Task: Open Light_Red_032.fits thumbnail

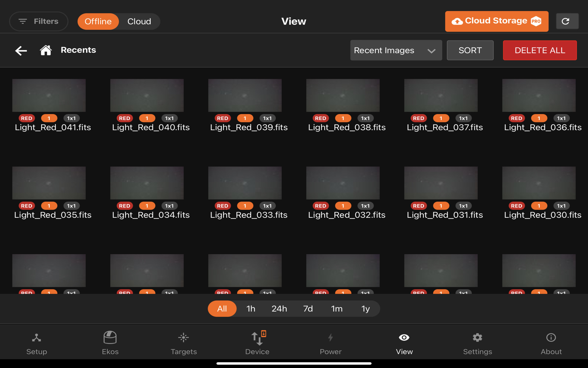Action: click(x=343, y=183)
